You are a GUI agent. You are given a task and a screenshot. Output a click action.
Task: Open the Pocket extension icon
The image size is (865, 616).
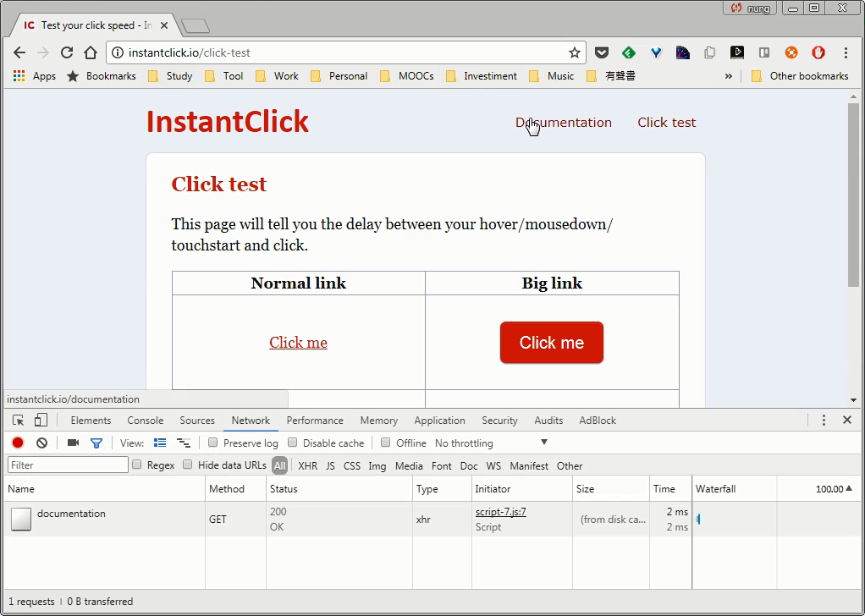[601, 52]
